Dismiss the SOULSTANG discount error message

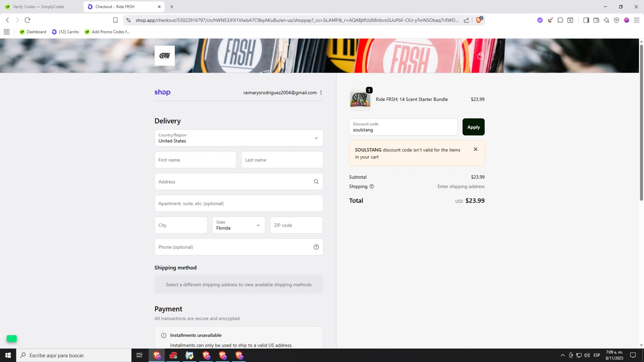coord(475,149)
